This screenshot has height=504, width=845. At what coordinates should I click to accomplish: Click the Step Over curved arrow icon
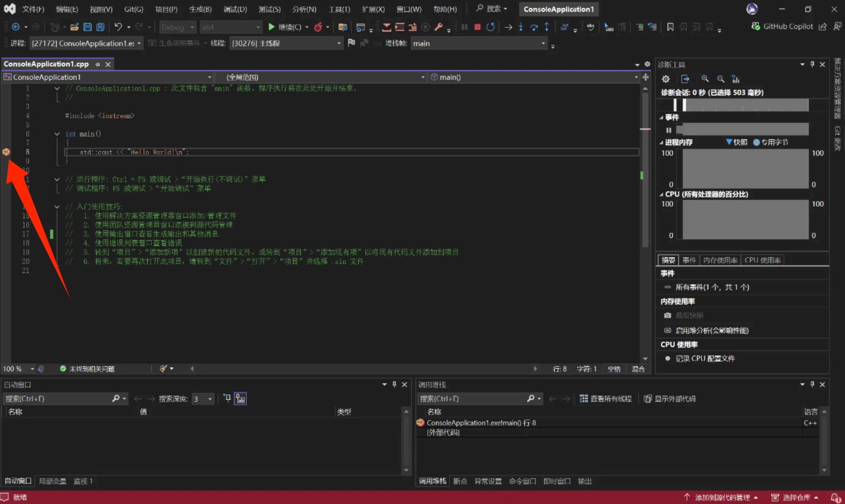click(534, 27)
